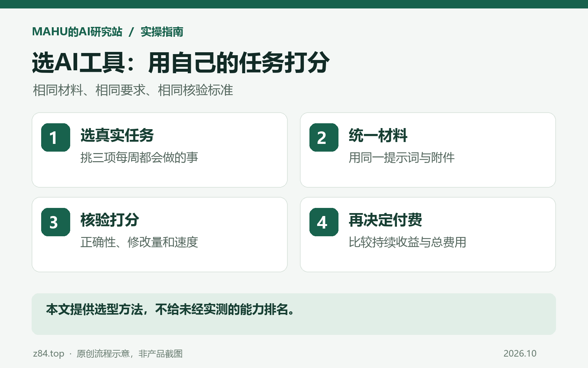The image size is (588, 368).
Task: Open the 实操指南 breadcrumb section
Action: pyautogui.click(x=162, y=32)
